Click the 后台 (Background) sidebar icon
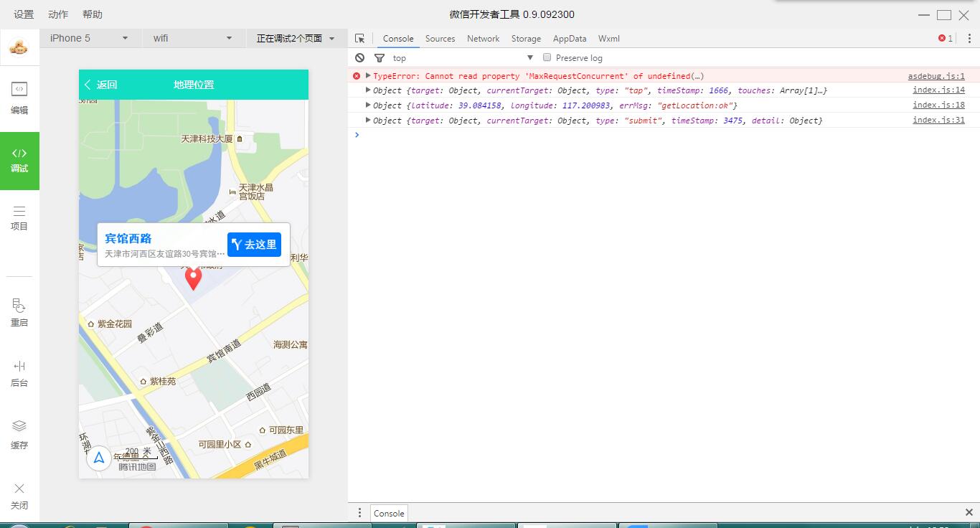980x528 pixels. point(19,374)
